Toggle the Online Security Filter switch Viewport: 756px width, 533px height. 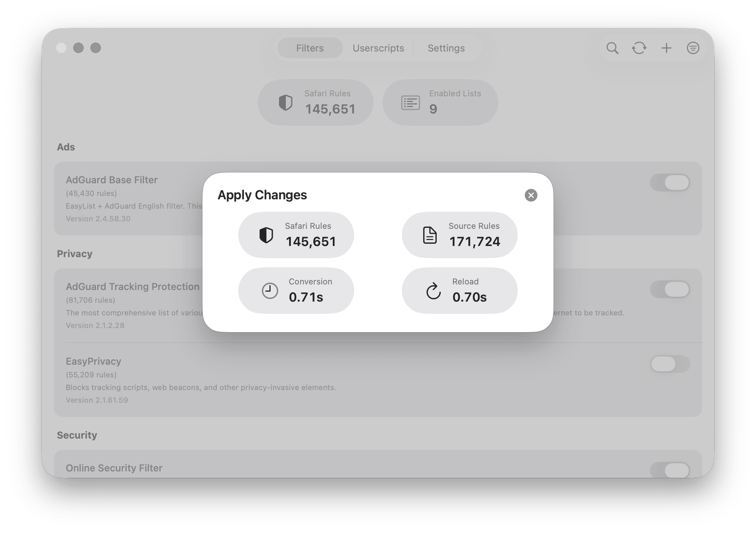(x=670, y=470)
